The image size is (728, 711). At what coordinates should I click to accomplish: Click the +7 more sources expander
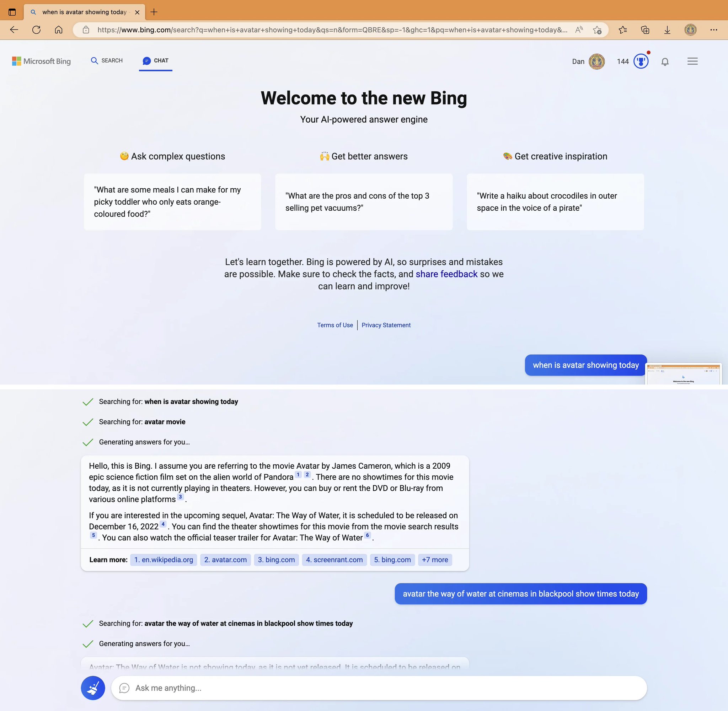click(434, 559)
